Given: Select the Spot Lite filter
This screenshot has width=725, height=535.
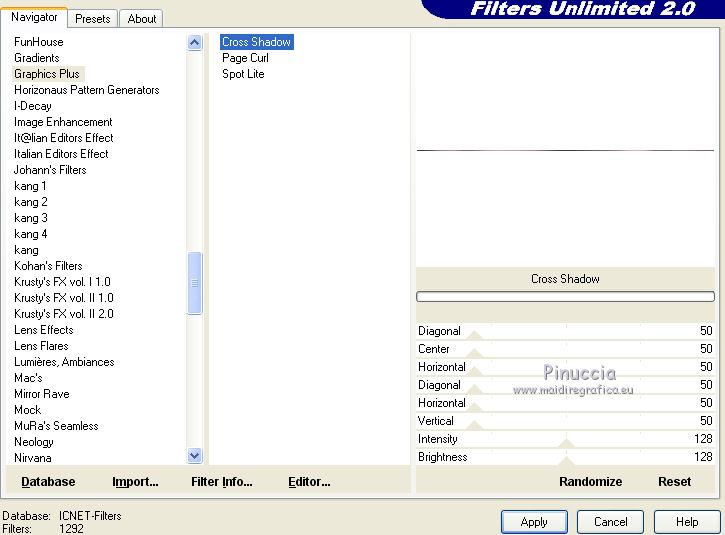Looking at the screenshot, I should 243,74.
